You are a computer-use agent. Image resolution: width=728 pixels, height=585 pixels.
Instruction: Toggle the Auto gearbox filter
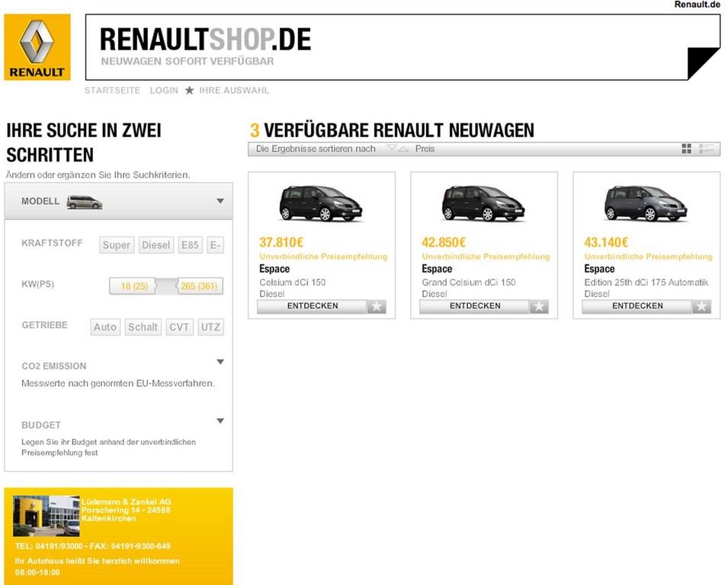105,327
